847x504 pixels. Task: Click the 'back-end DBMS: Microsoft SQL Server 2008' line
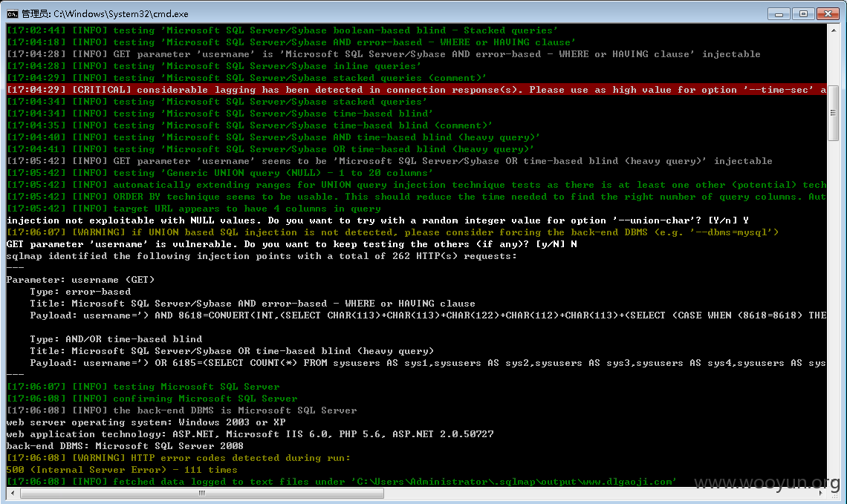tap(125, 445)
